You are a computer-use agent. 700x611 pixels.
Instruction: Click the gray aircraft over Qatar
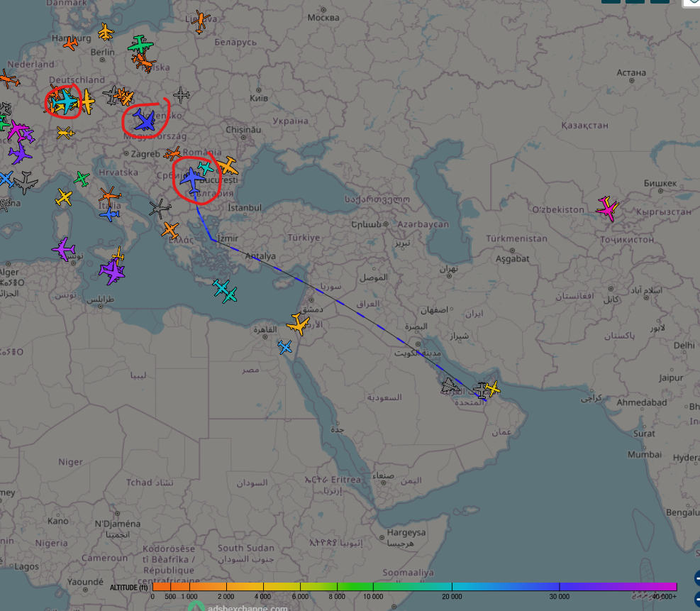point(450,387)
